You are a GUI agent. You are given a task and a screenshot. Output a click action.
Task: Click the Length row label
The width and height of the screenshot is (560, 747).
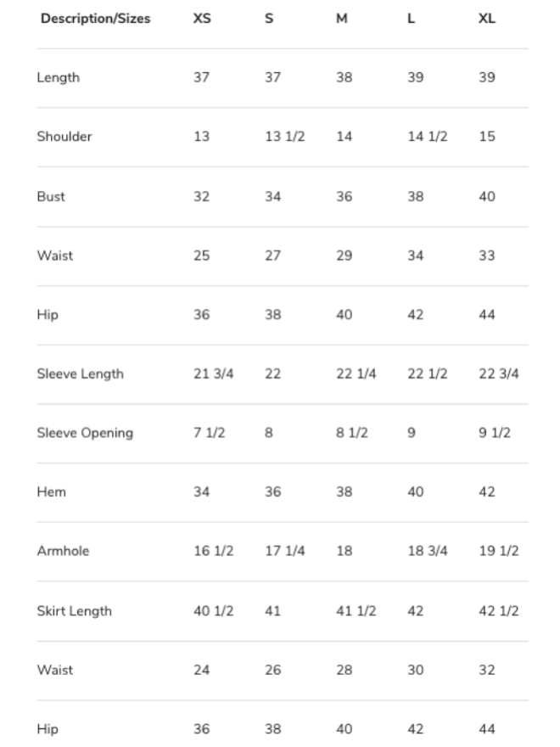click(58, 78)
